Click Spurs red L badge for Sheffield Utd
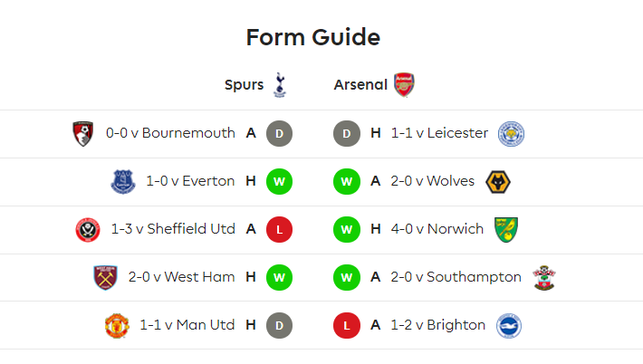The image size is (643, 364). tap(279, 230)
